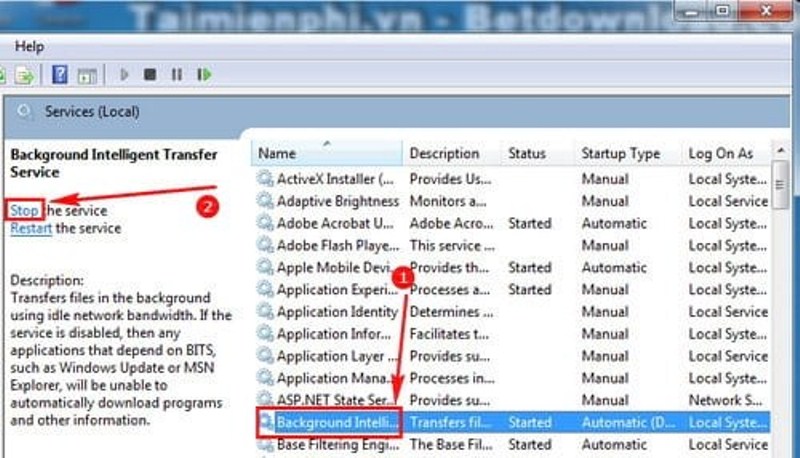Maximize the Services window

[722, 10]
